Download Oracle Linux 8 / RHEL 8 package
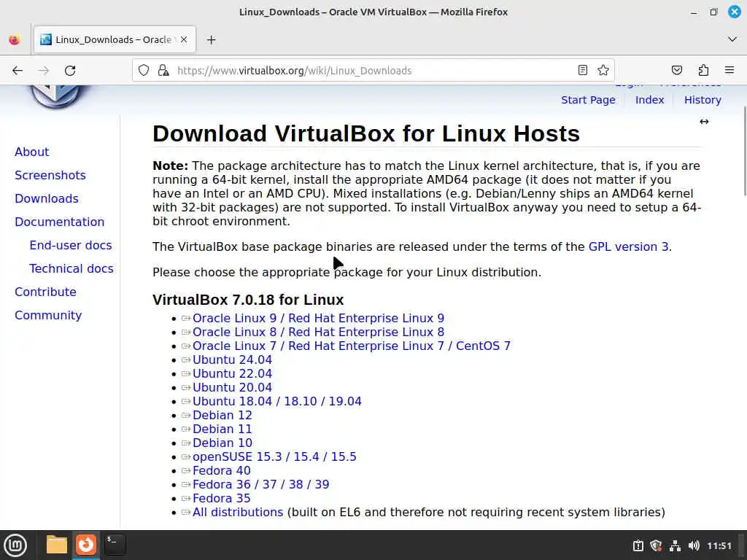Viewport: 747px width, 560px height. coord(318,332)
